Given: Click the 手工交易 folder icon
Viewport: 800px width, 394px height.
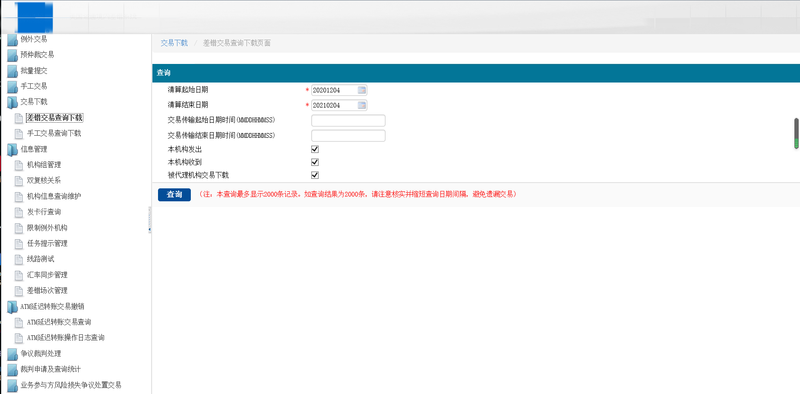Looking at the screenshot, I should [x=12, y=87].
